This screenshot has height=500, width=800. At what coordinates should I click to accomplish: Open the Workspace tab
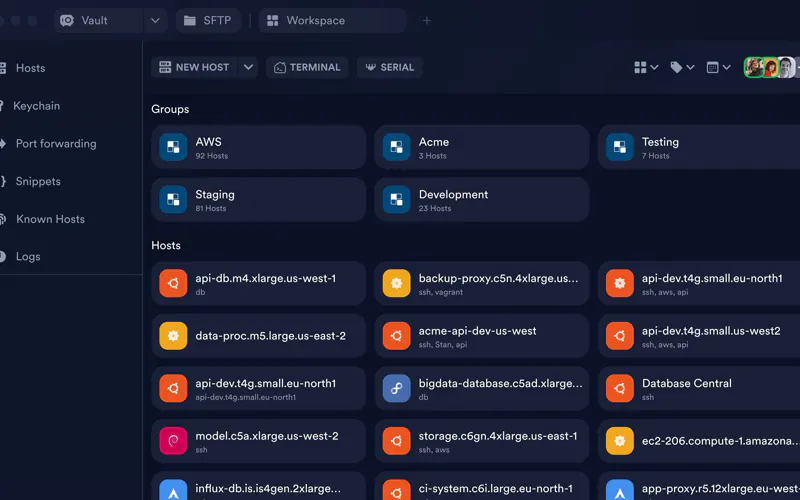click(x=333, y=20)
